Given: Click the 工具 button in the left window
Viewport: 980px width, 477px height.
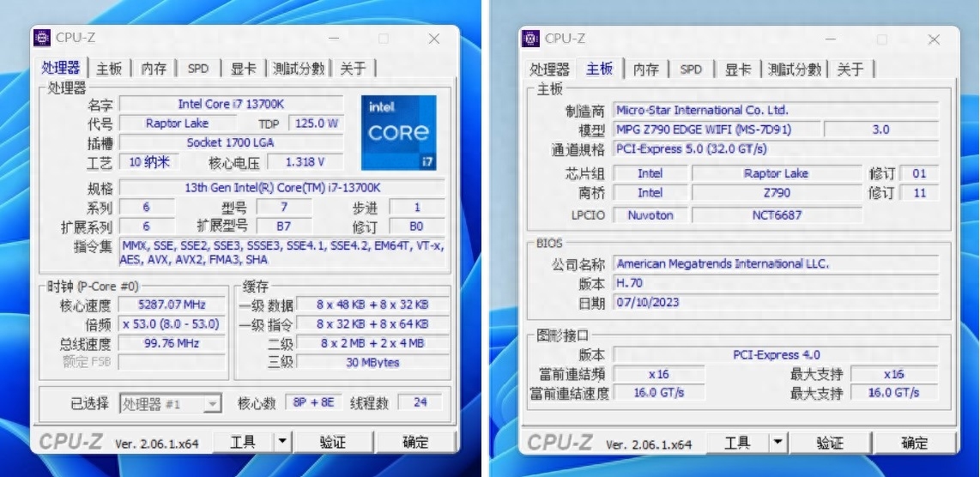Looking at the screenshot, I should click(243, 442).
